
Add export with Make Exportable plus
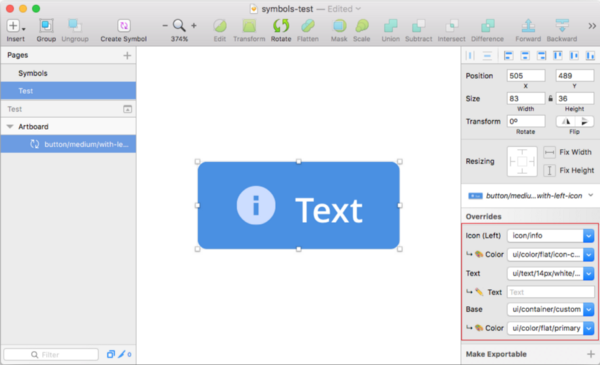591,354
